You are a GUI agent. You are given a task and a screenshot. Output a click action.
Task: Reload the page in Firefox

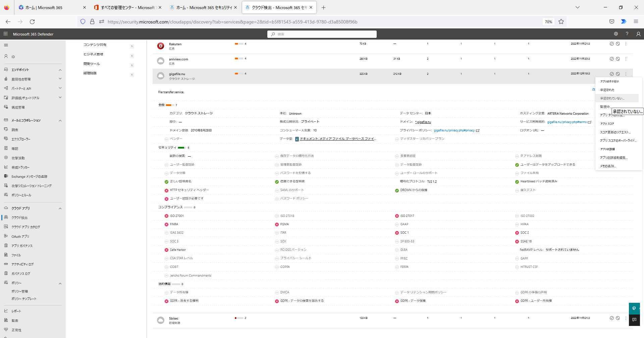pos(32,22)
